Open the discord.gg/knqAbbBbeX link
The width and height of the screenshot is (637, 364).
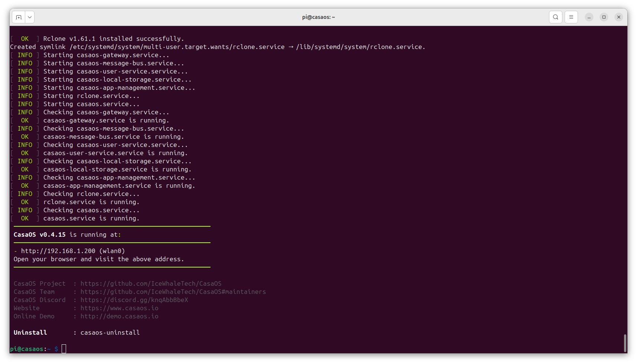[134, 300]
